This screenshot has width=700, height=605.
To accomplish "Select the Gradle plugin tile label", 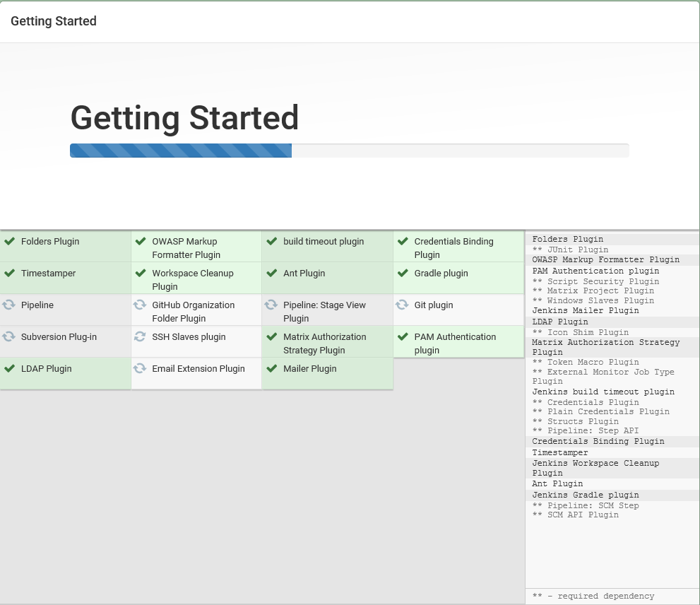I will click(441, 273).
